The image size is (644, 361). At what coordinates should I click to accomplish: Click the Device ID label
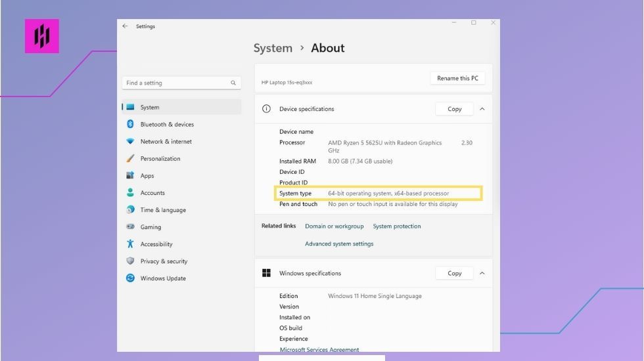click(x=292, y=172)
